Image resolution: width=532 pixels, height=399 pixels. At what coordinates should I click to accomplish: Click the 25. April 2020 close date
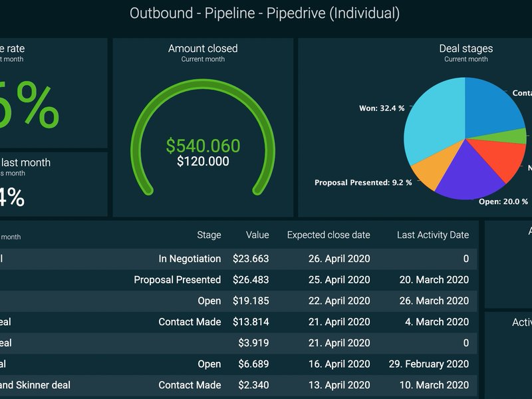tap(339, 280)
